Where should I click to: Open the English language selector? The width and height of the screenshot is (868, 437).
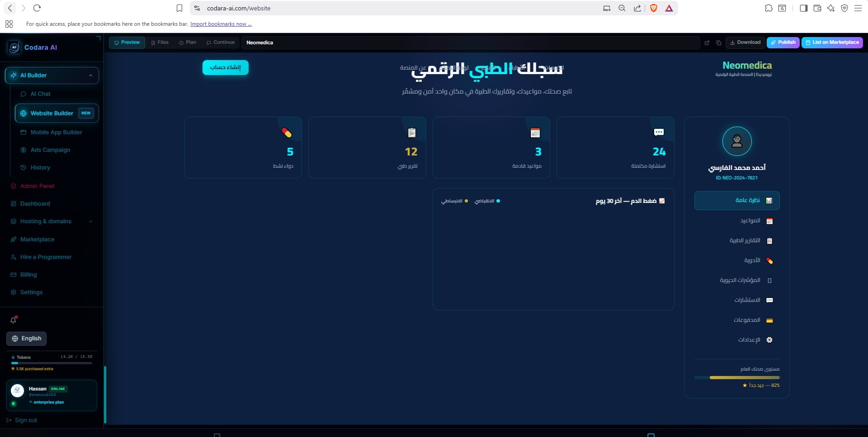27,338
